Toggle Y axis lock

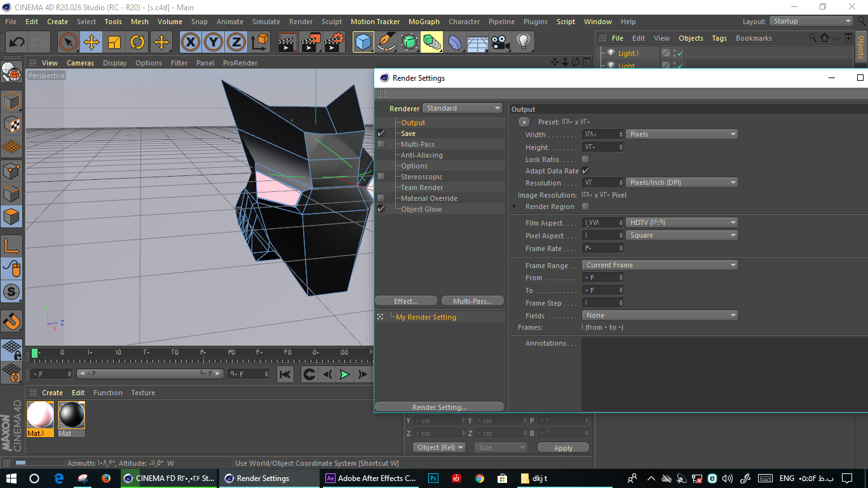coord(214,43)
